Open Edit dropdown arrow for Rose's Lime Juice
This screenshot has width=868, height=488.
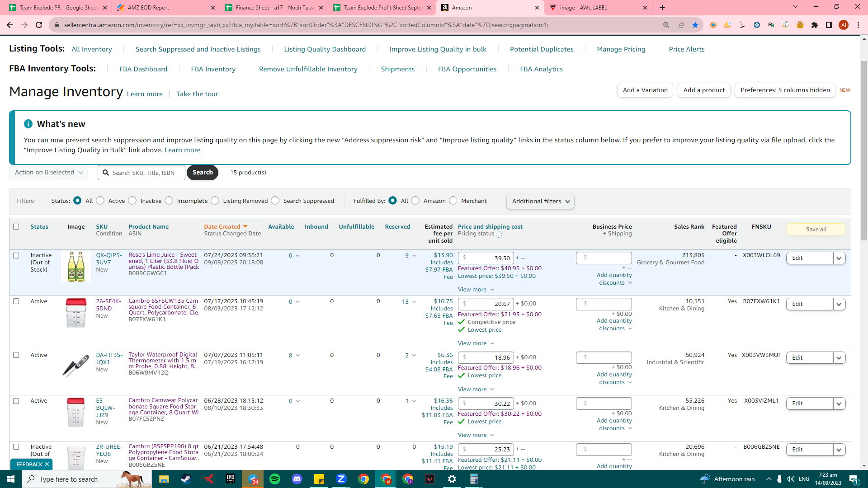pos(840,258)
